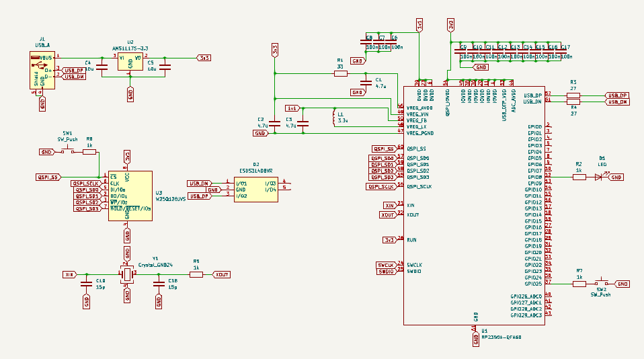Select the SW2 push button switch
This screenshot has height=359, width=644.
point(601,284)
